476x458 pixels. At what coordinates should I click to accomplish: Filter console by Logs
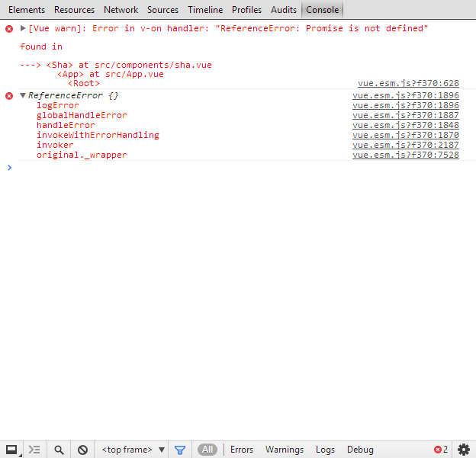click(325, 450)
